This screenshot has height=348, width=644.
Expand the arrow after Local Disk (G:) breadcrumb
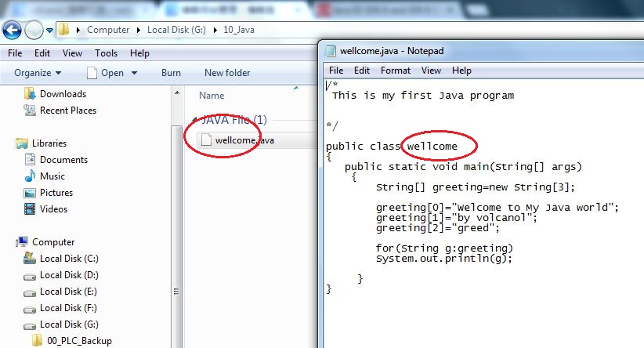coord(215,30)
